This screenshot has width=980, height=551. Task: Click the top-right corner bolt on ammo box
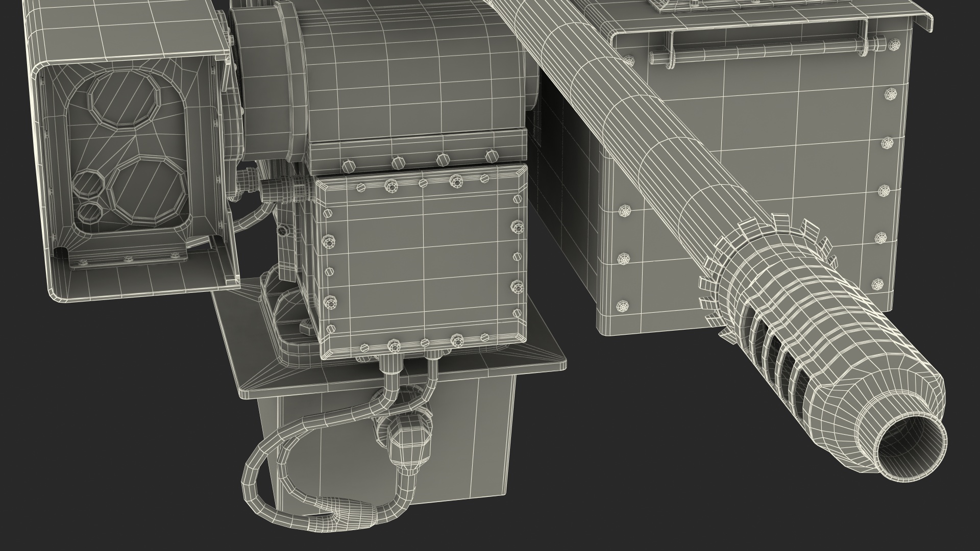click(894, 46)
